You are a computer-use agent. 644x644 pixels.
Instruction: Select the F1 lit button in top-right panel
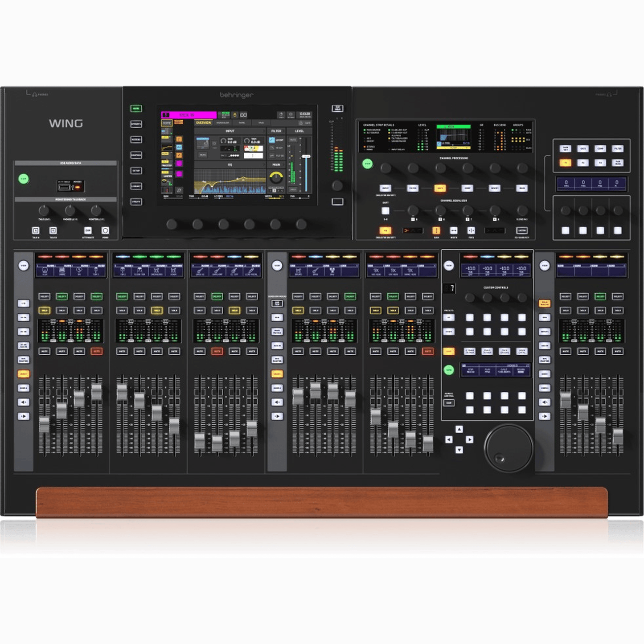566,163
